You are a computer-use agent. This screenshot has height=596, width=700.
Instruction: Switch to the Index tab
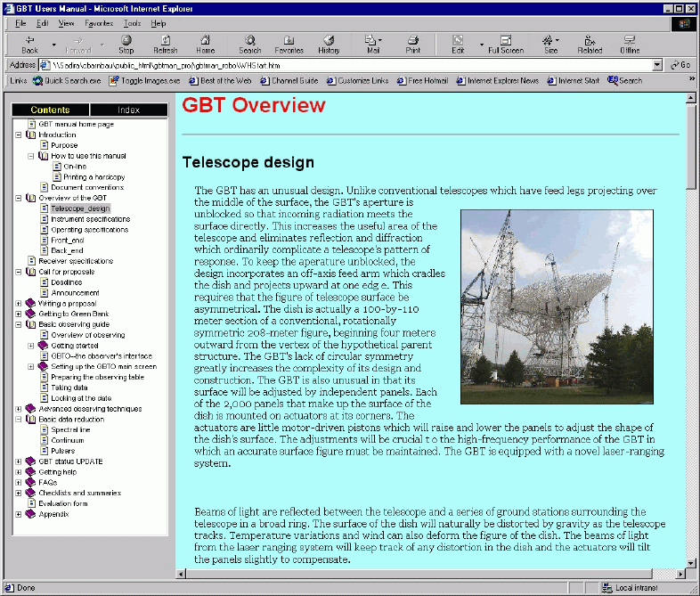128,110
